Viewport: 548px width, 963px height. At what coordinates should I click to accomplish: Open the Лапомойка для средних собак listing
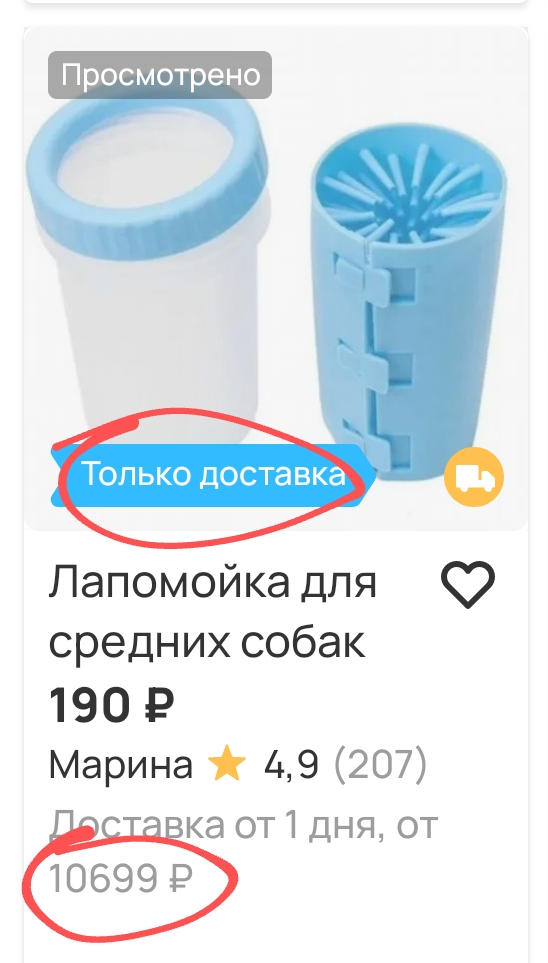pyautogui.click(x=213, y=612)
